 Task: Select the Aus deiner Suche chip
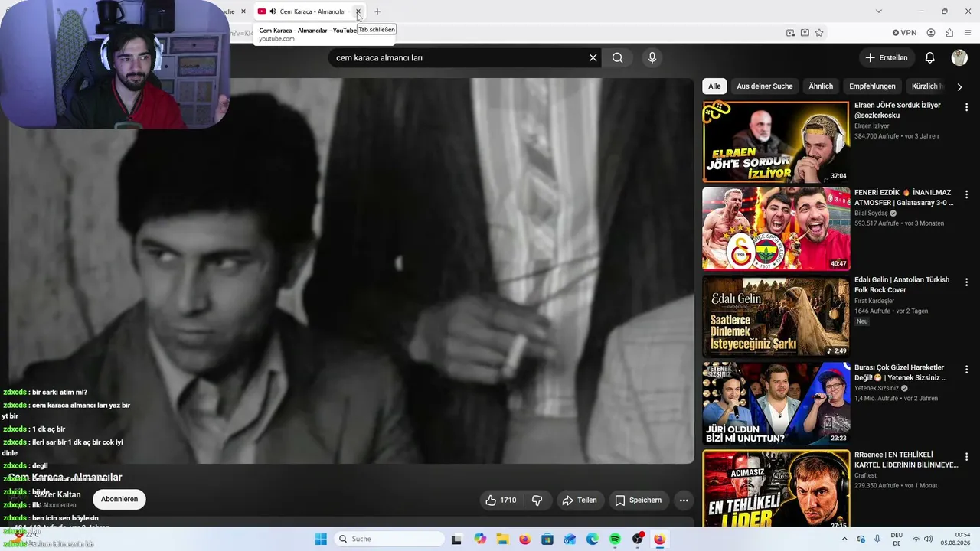click(765, 86)
